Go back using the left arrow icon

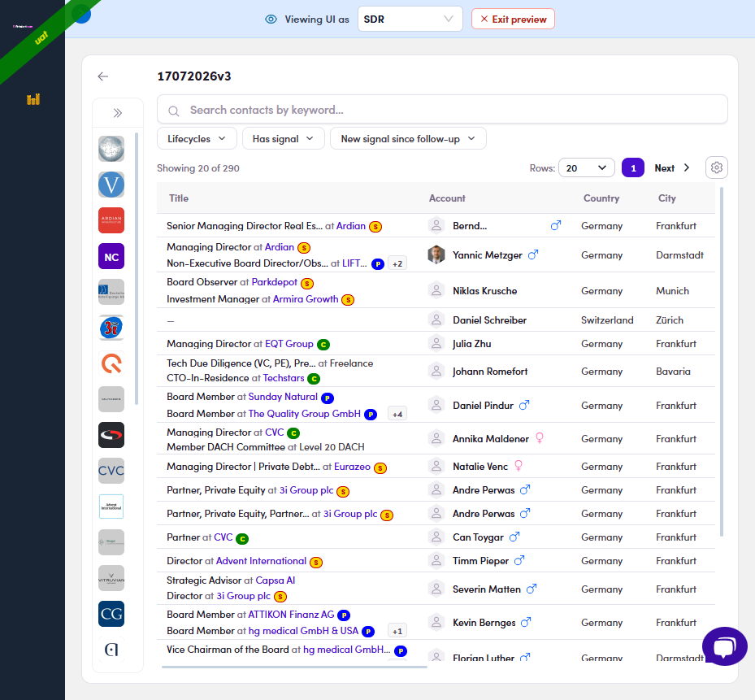[103, 76]
